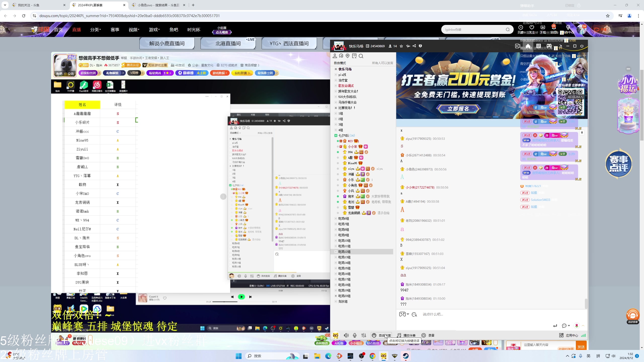Click the user list icon above channel tree

[x=335, y=56]
